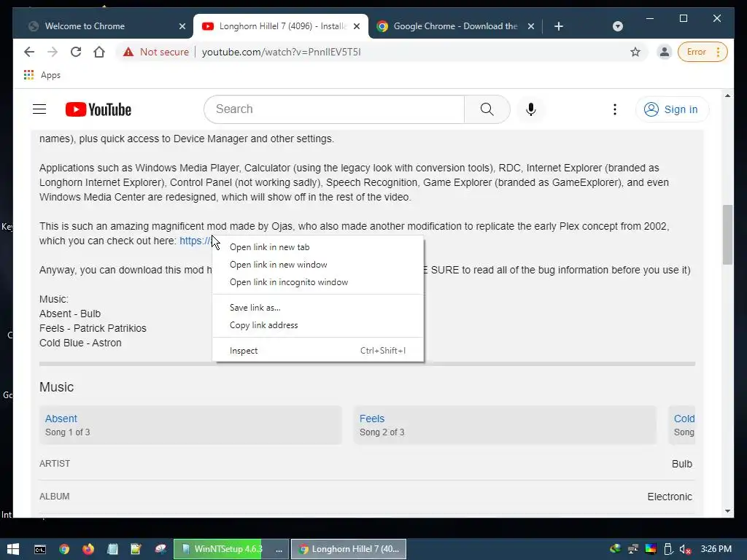Image resolution: width=747 pixels, height=560 pixels.
Task: Open a new tab with plus button
Action: click(558, 26)
